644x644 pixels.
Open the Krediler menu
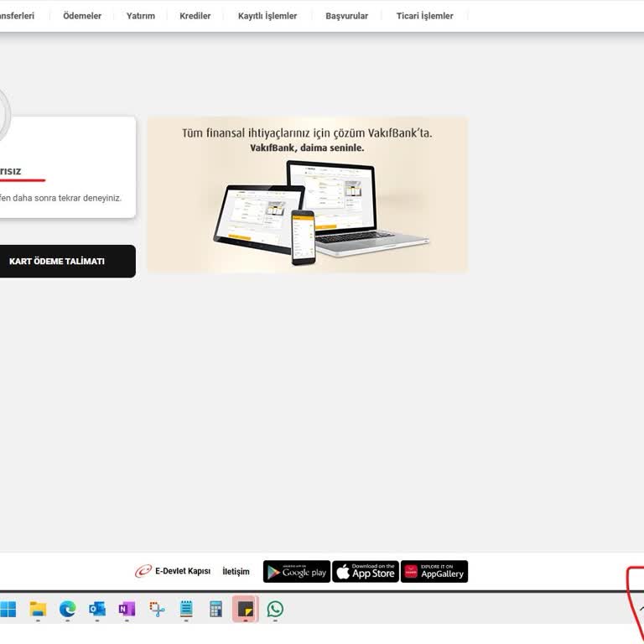pos(195,16)
